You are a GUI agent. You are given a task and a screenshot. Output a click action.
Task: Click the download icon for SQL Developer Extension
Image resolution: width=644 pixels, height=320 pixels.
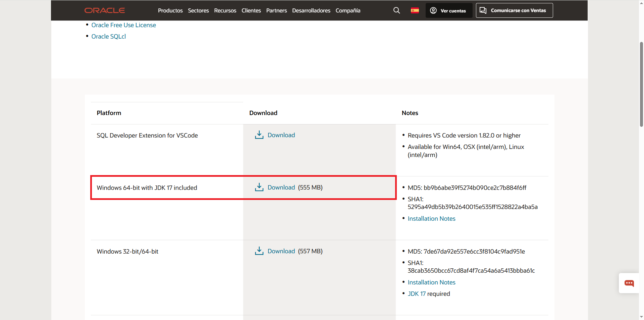tap(259, 135)
